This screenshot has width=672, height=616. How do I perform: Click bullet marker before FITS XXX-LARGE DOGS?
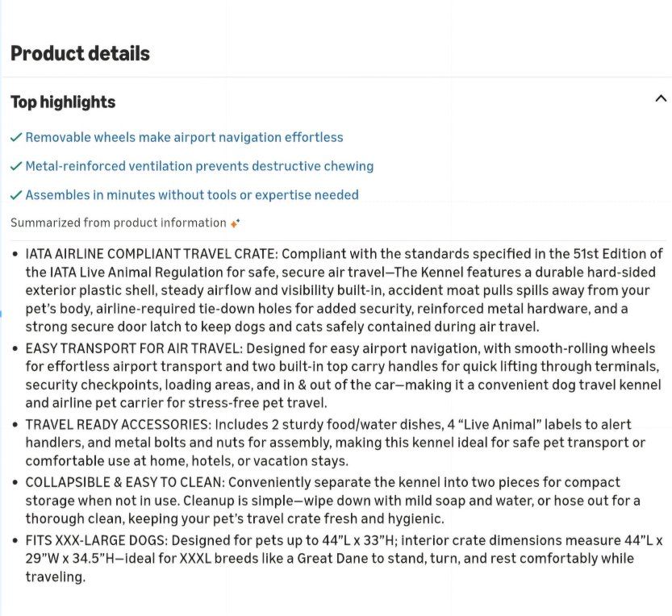(15, 540)
